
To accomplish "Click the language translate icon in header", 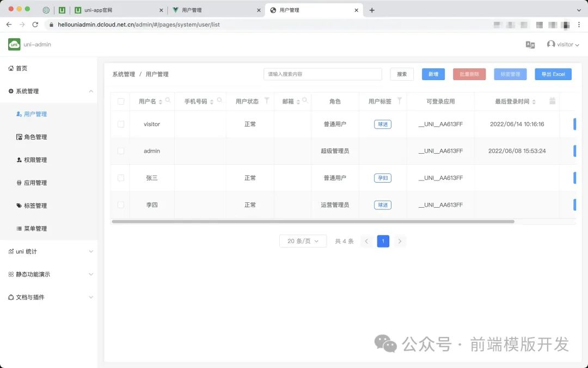I will point(530,45).
